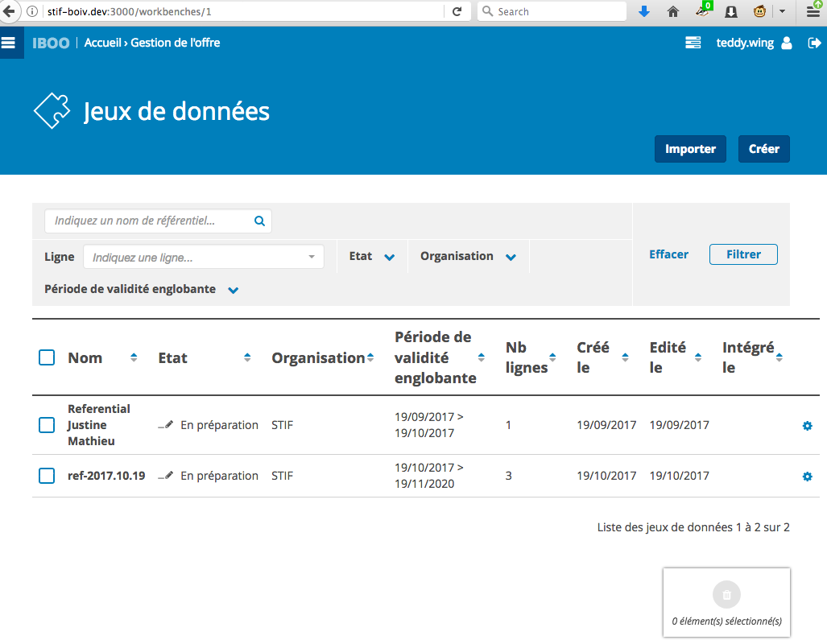The image size is (827, 644).
Task: Click the Importer button
Action: 690,149
